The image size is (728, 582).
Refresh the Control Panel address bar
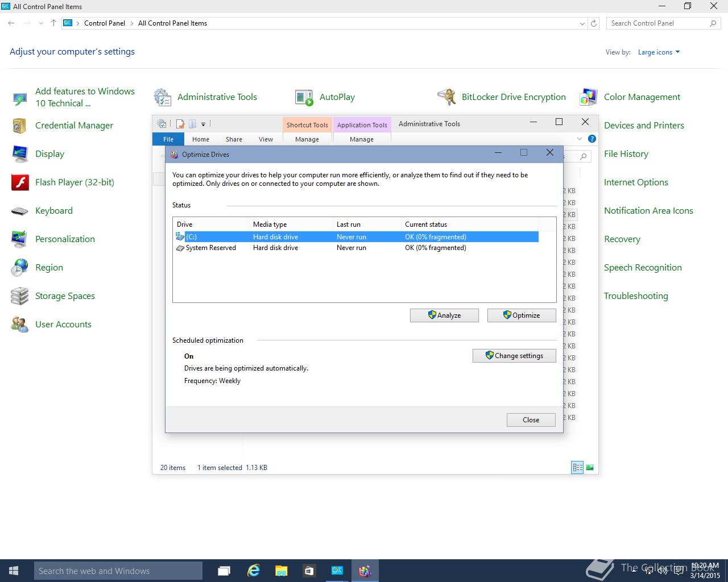pyautogui.click(x=594, y=23)
